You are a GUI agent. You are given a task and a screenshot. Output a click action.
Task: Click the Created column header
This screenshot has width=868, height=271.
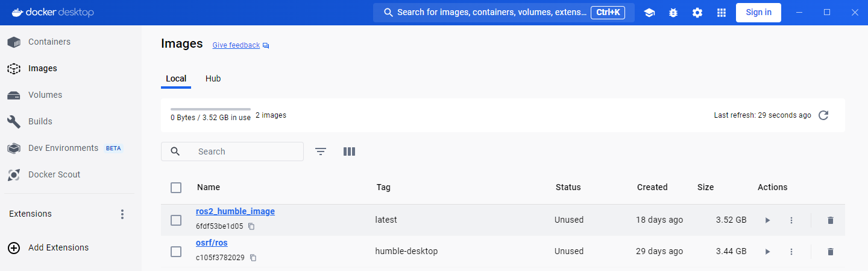(652, 187)
